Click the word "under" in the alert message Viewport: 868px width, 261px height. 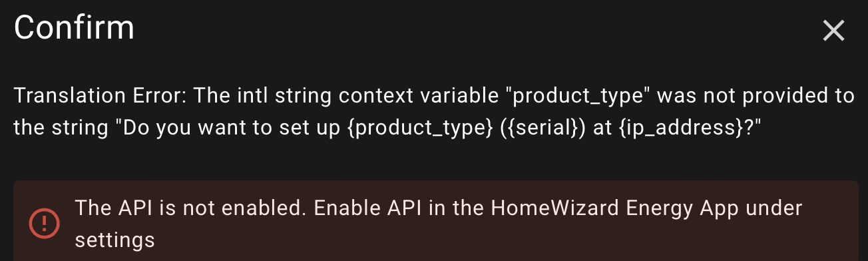[x=774, y=208]
